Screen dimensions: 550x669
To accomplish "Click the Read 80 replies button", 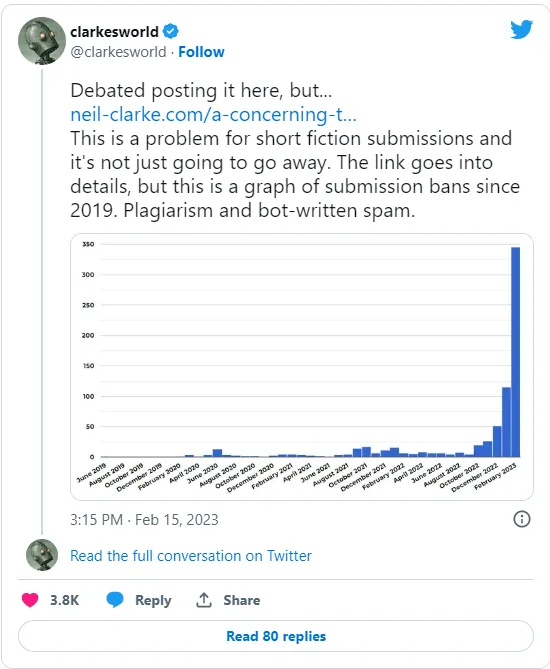I will tap(276, 636).
